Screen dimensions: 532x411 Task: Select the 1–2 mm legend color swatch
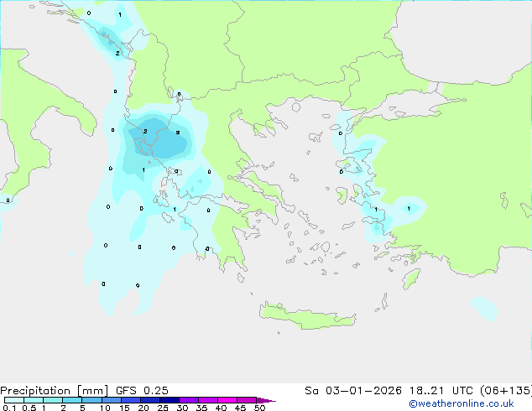pos(53,400)
